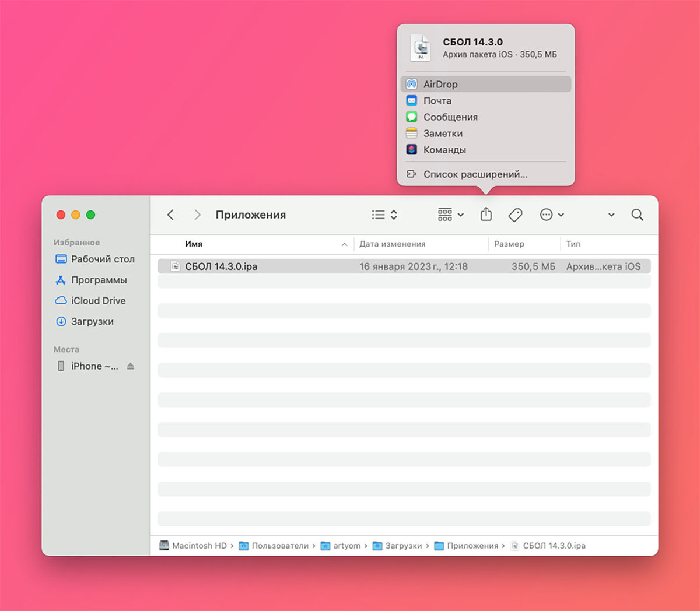This screenshot has width=700, height=611.
Task: Click the Места sidebar heading
Action: tap(66, 349)
